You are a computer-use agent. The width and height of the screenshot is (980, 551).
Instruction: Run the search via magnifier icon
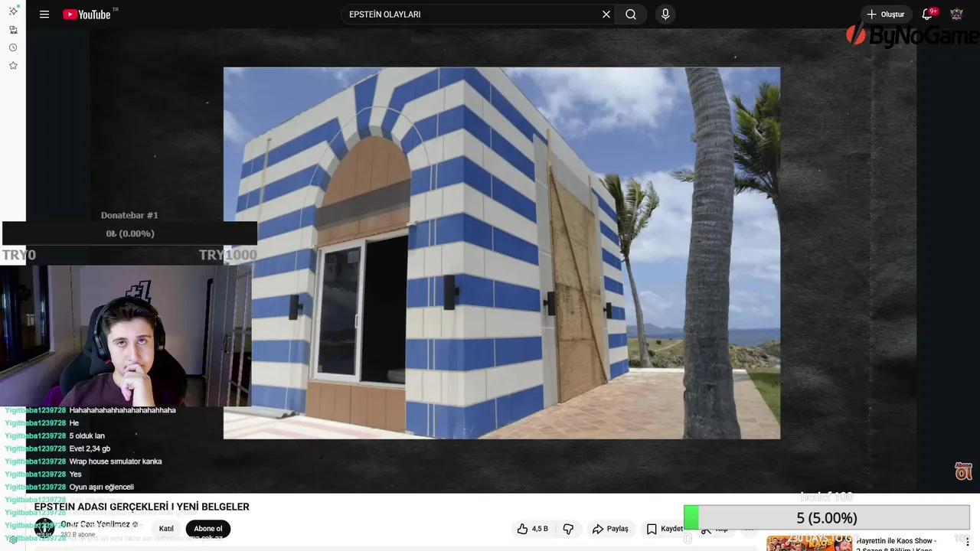click(631, 15)
